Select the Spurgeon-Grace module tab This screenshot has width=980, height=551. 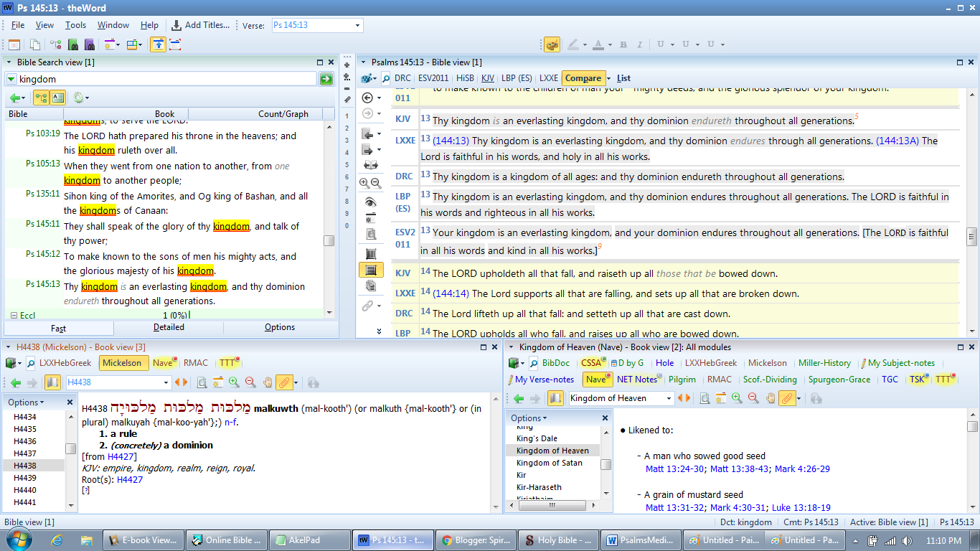(x=841, y=380)
